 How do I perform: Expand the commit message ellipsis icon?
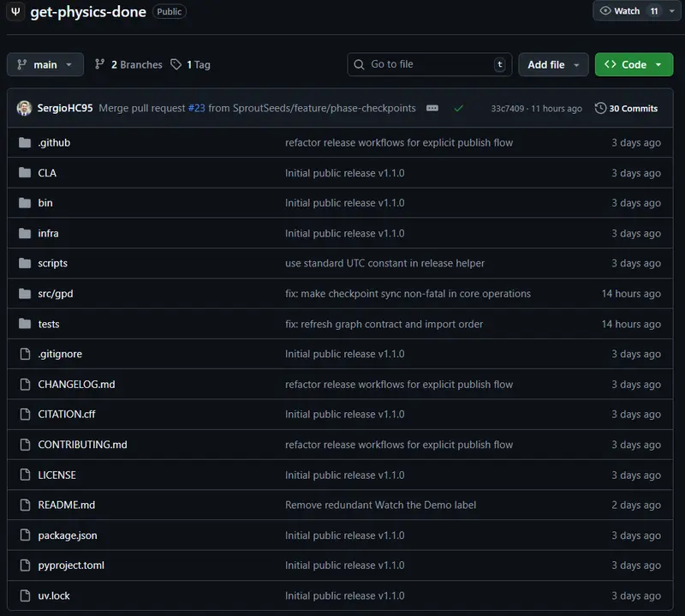click(432, 109)
